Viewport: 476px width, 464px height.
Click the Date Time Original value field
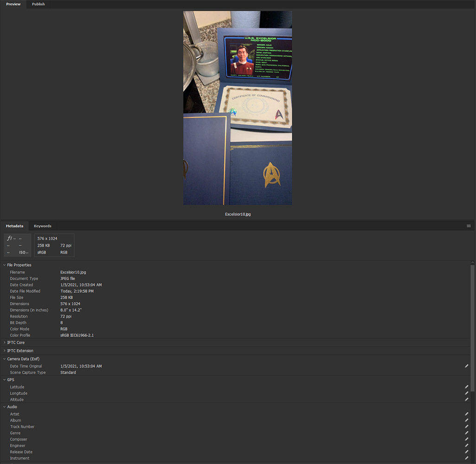(x=81, y=366)
